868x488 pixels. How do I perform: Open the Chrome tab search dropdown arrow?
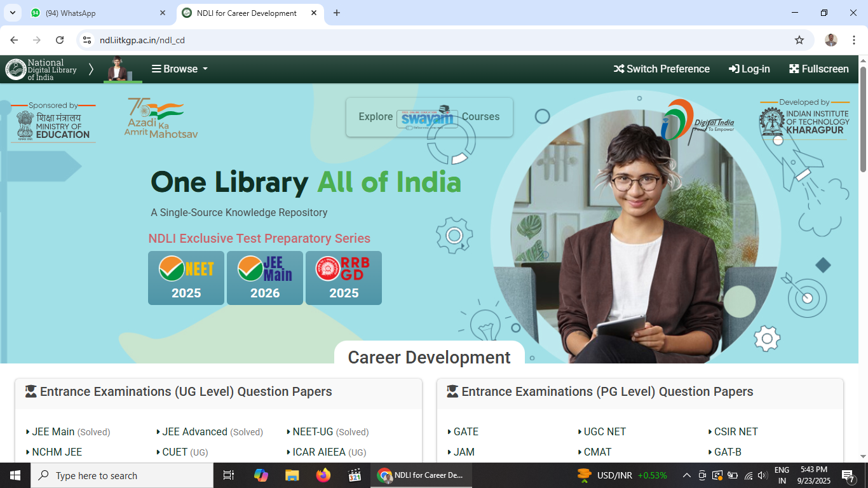coord(12,13)
